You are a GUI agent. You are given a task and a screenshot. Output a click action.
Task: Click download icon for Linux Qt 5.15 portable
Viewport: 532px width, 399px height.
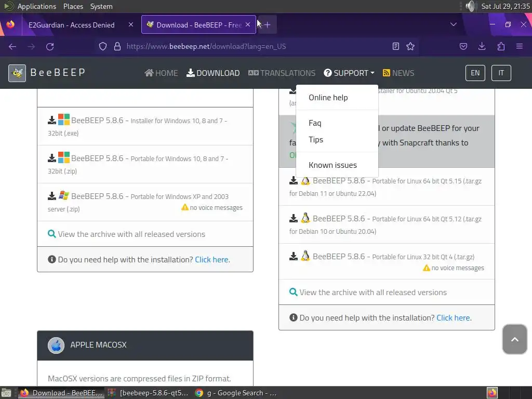point(294,180)
